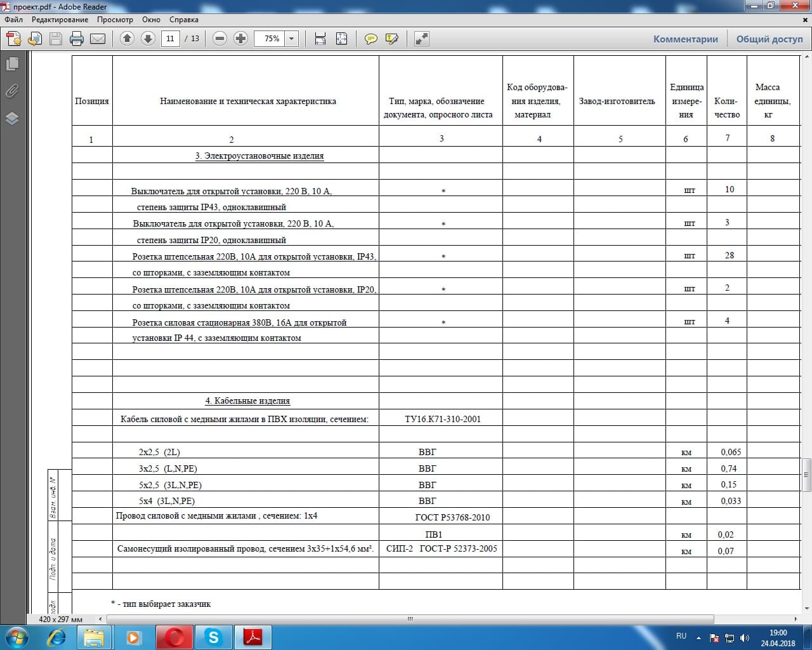Zoom in with the plus button

click(240, 39)
